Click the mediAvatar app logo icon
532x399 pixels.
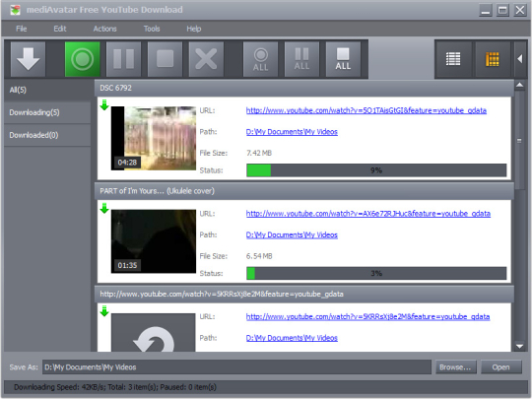point(15,10)
